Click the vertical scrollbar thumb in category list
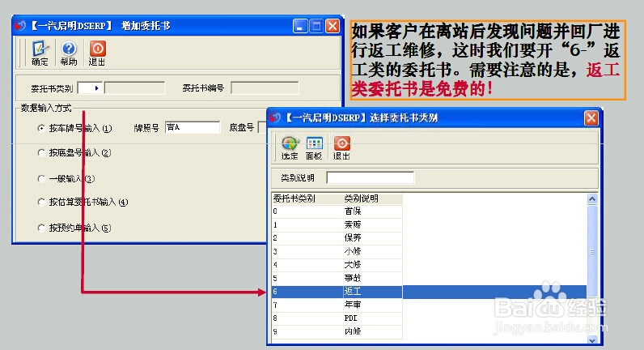The height and width of the screenshot is (350, 644). pos(592,251)
